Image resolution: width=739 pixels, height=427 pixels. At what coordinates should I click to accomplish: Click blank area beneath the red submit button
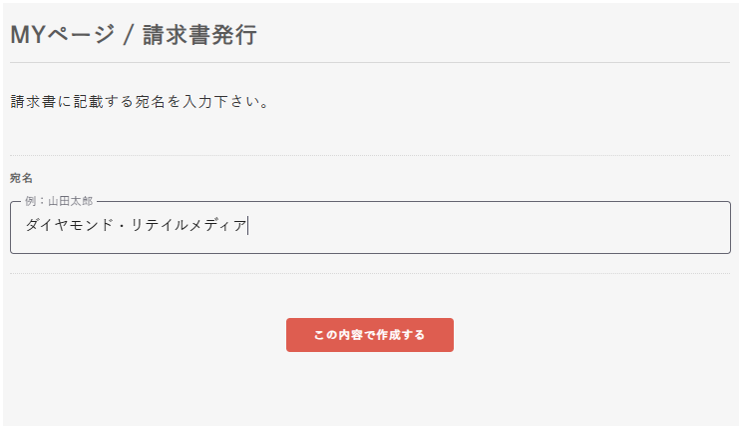click(370, 390)
